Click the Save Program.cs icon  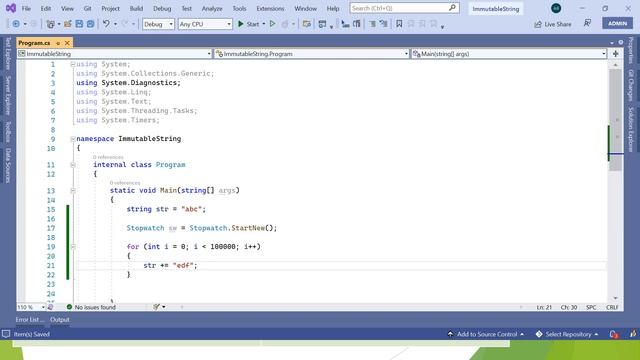[79, 24]
